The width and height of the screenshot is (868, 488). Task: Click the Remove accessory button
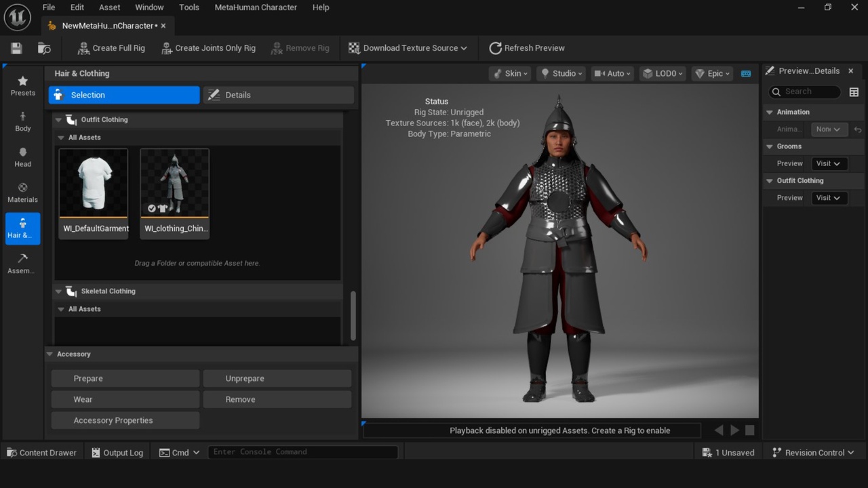tap(277, 399)
